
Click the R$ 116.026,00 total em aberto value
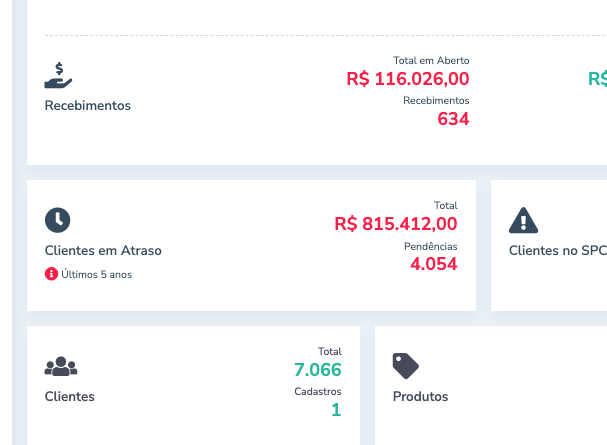click(x=408, y=78)
